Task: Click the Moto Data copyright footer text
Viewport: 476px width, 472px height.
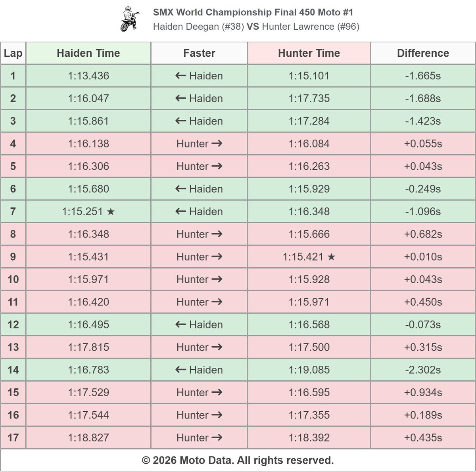Action: click(238, 460)
